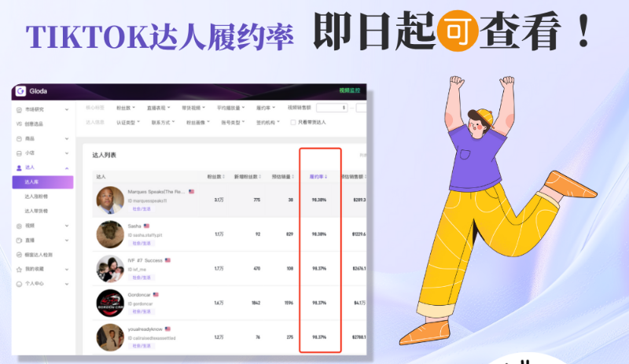Click the flag beside IVF #7 Success
The height and width of the screenshot is (364, 629).
click(167, 260)
